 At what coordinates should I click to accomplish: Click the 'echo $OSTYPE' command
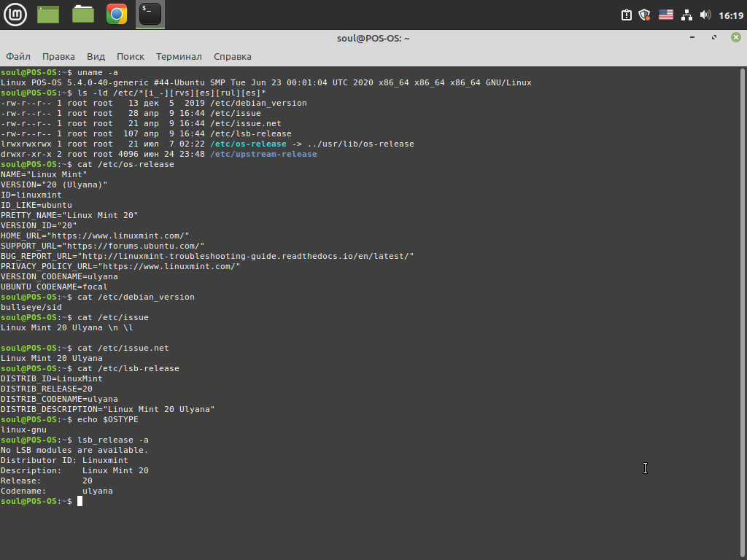point(108,419)
